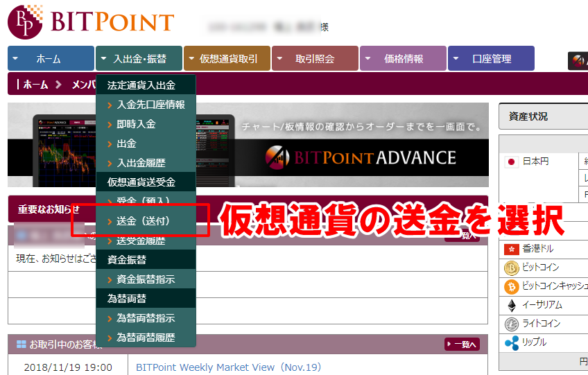588x375 pixels.
Task: Click the dropdown arrow on 価格情報 tab
Action: coord(368,58)
